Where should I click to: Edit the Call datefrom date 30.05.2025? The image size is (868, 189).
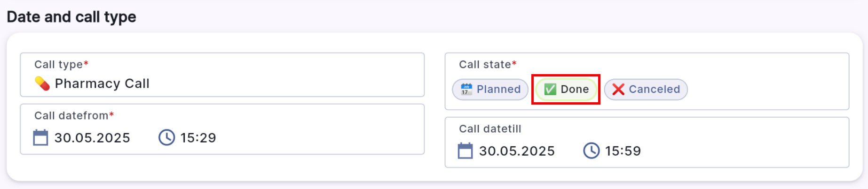tap(92, 138)
